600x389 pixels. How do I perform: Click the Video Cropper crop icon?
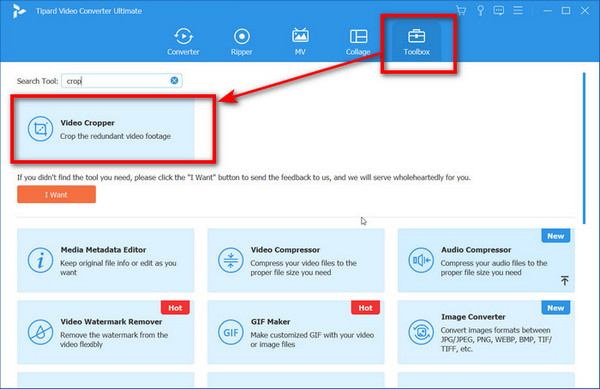pyautogui.click(x=40, y=129)
